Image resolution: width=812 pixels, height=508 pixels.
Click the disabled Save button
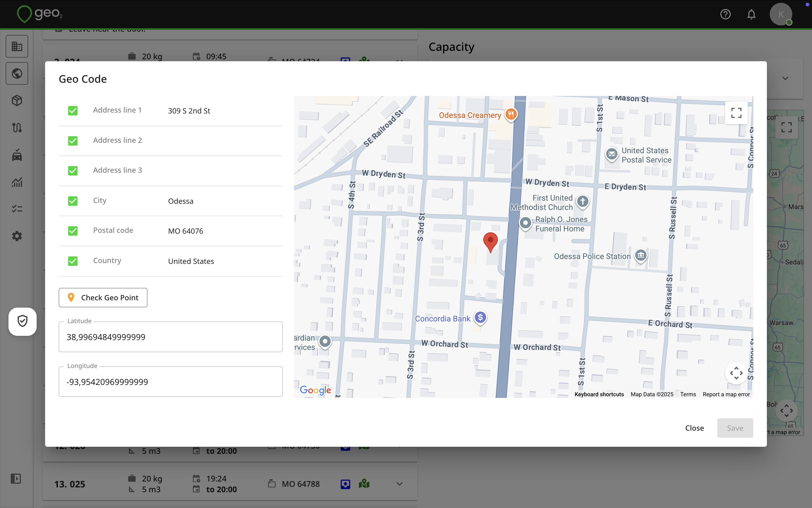[x=735, y=428]
